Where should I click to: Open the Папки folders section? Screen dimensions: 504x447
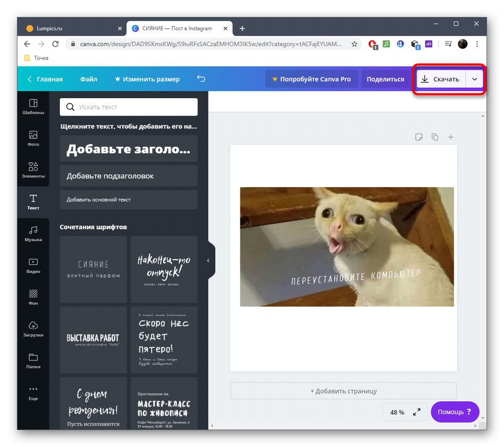click(x=33, y=361)
